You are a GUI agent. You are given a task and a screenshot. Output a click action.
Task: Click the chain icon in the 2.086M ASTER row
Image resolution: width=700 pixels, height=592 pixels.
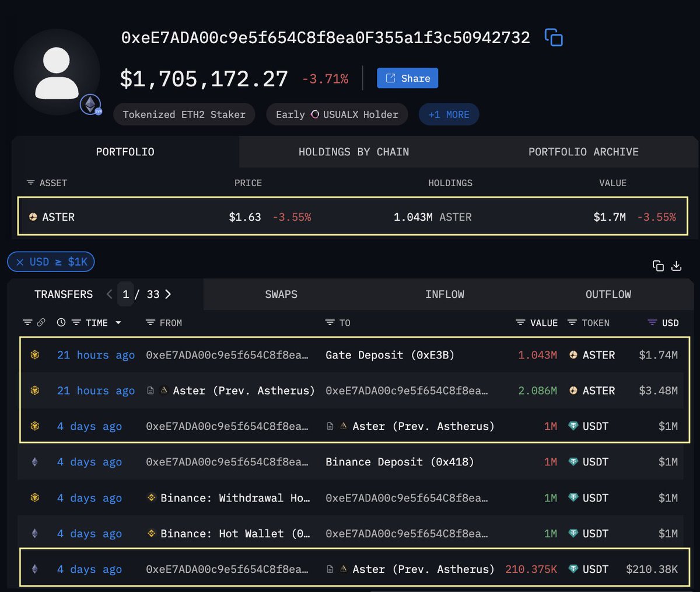pyautogui.click(x=35, y=391)
